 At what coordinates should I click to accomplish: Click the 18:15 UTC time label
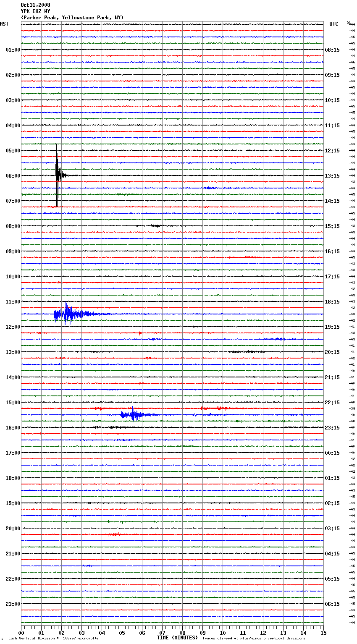[332, 302]
